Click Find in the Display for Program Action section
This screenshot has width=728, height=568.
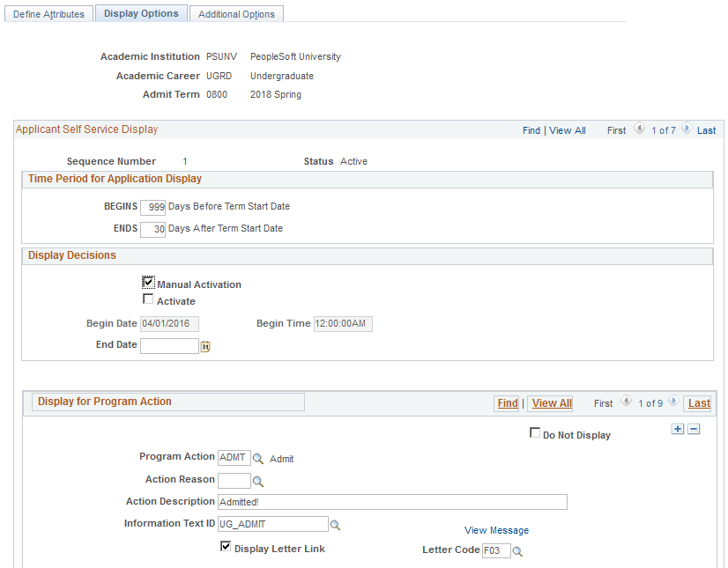point(507,402)
